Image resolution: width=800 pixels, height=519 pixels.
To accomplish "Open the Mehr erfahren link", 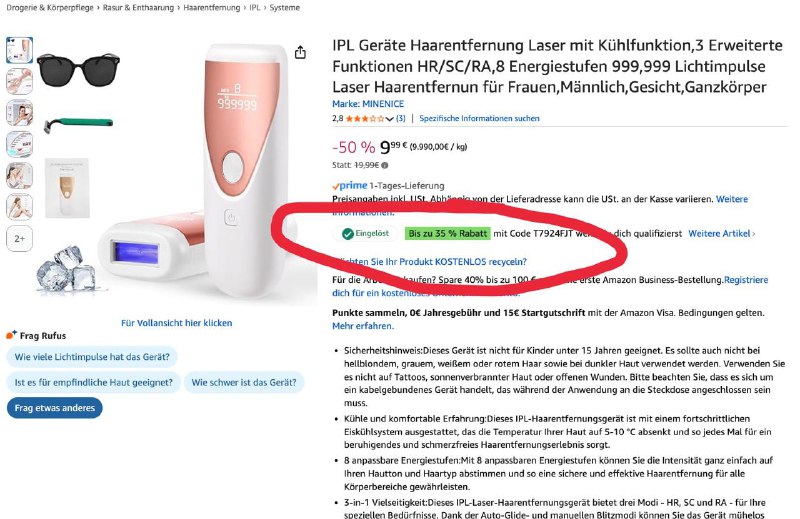I will tap(363, 326).
